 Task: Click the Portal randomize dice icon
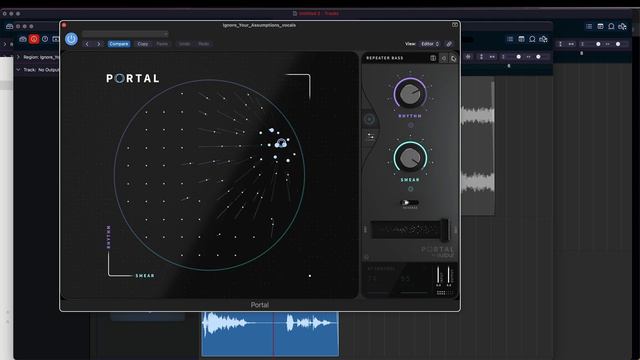[x=453, y=59]
